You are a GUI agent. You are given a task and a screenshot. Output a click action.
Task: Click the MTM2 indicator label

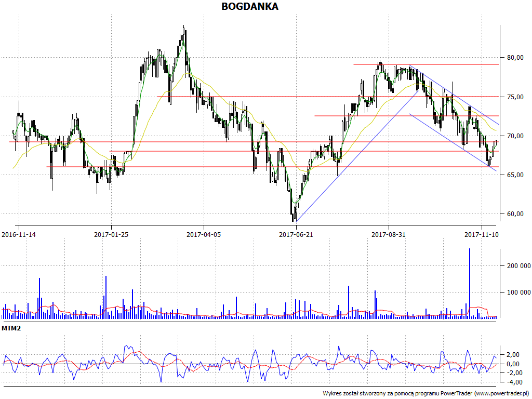coord(11,328)
